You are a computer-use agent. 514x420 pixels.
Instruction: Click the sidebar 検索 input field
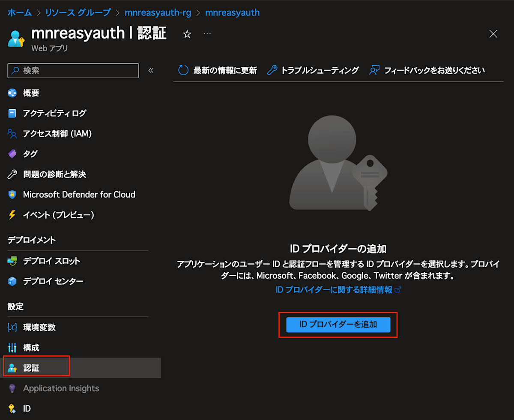[x=73, y=71]
